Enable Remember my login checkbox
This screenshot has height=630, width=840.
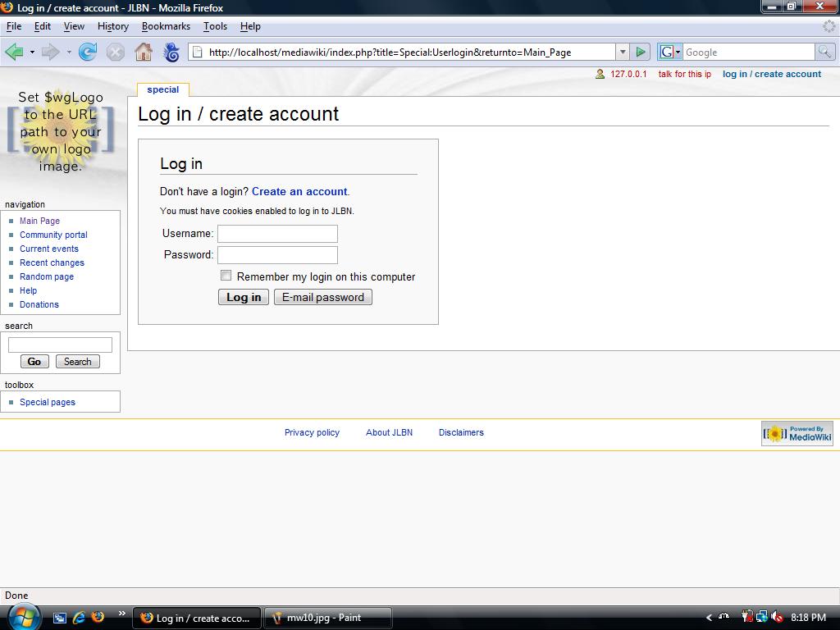(x=226, y=276)
